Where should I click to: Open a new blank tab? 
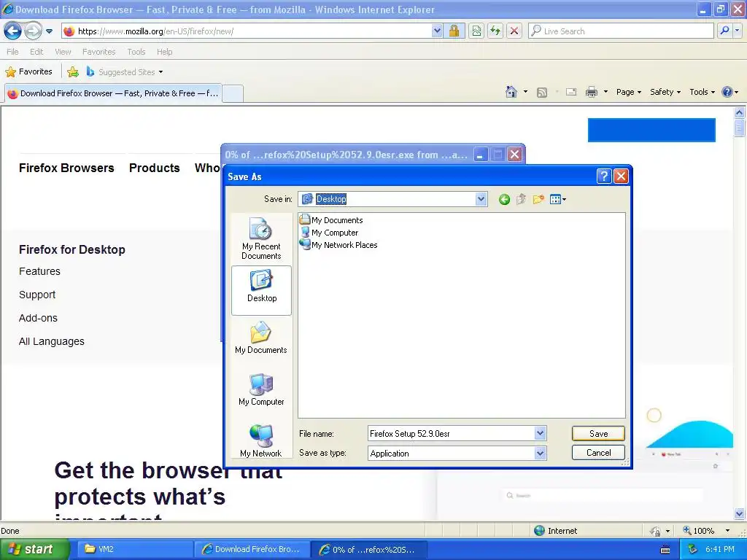click(233, 93)
